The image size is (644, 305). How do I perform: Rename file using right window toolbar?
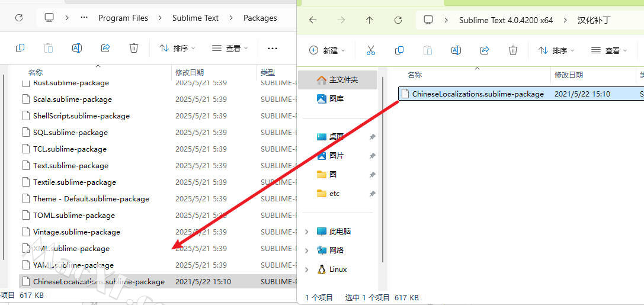(x=456, y=50)
